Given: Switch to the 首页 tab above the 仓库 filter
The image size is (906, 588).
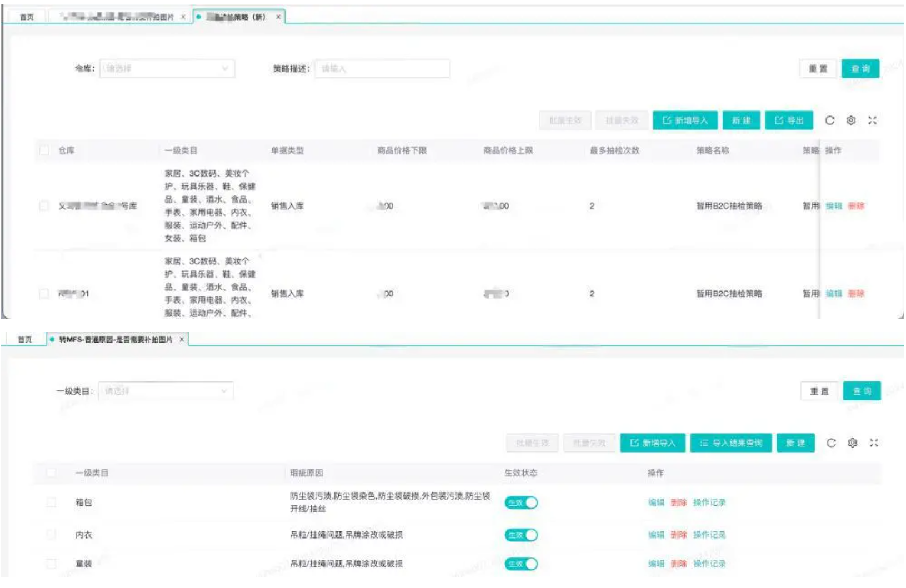Looking at the screenshot, I should pyautogui.click(x=27, y=17).
